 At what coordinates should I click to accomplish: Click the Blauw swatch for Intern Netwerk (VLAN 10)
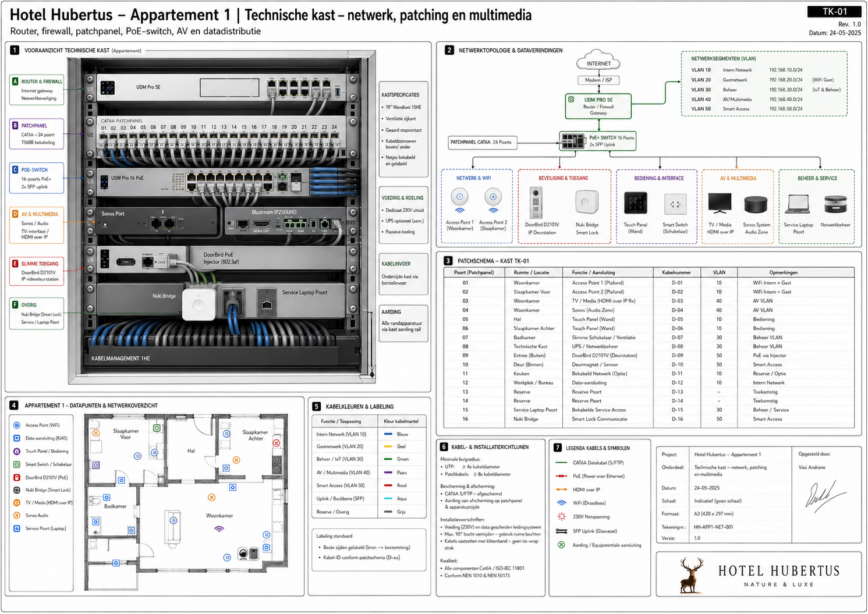pyautogui.click(x=388, y=434)
